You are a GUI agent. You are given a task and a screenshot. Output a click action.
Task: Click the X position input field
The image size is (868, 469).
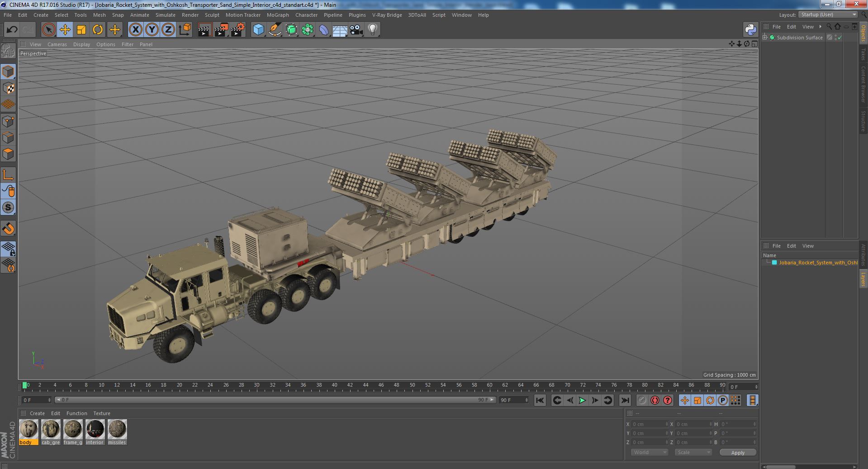click(x=650, y=424)
